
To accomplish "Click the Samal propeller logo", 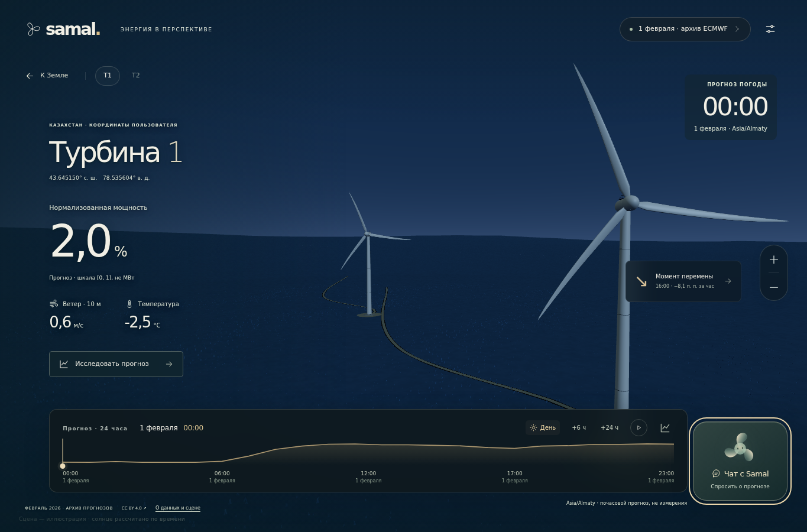I will (x=34, y=29).
